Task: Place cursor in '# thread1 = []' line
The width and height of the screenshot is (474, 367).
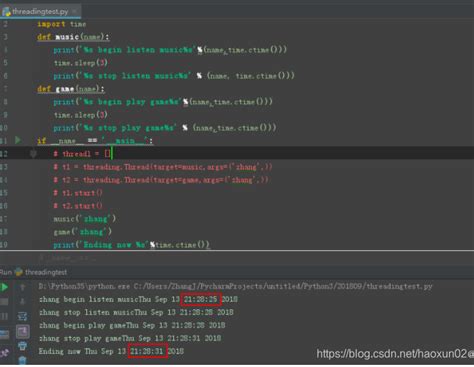Action: click(x=82, y=154)
